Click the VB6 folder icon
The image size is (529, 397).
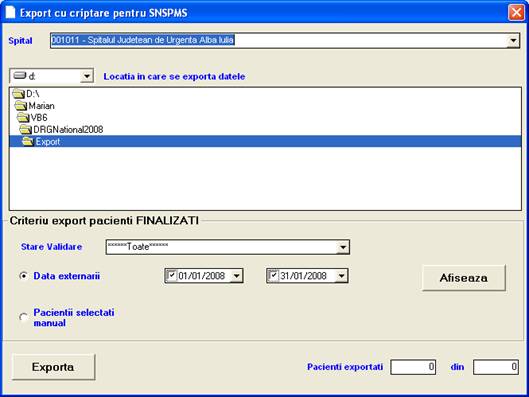pyautogui.click(x=23, y=118)
